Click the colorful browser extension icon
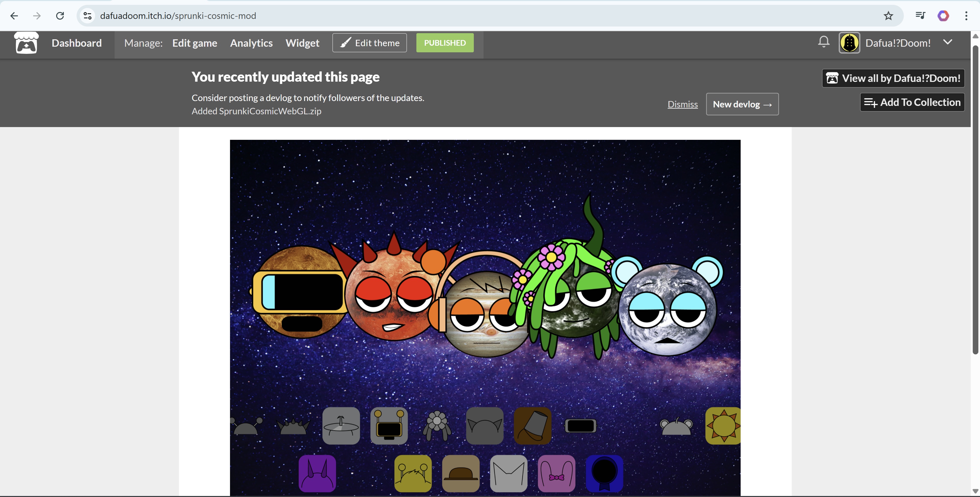The image size is (980, 497). (x=943, y=16)
